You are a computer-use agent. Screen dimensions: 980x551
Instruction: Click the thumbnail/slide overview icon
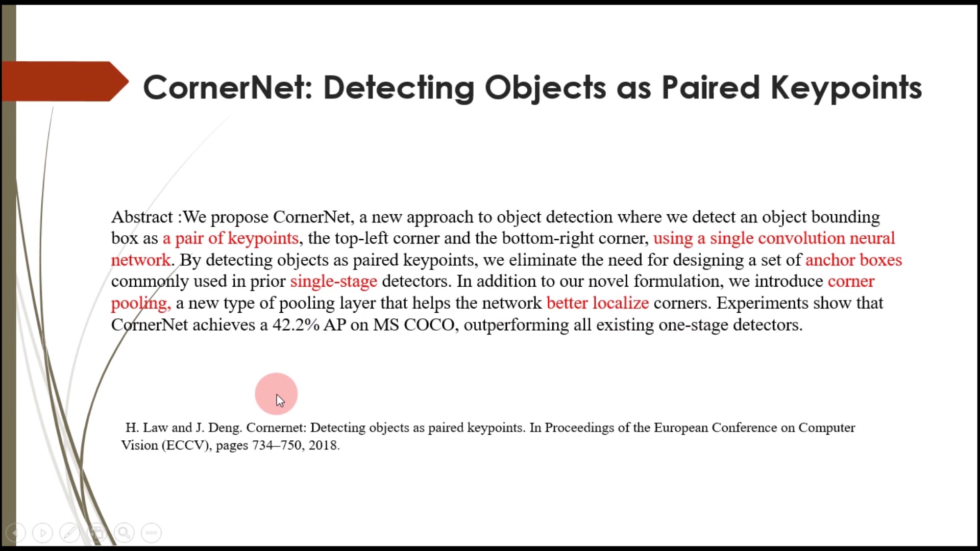97,532
